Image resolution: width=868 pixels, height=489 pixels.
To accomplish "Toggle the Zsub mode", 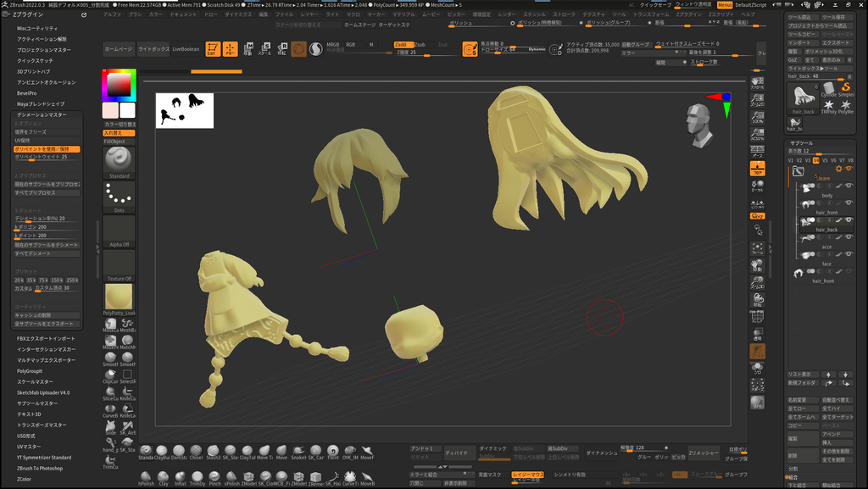I will point(420,45).
